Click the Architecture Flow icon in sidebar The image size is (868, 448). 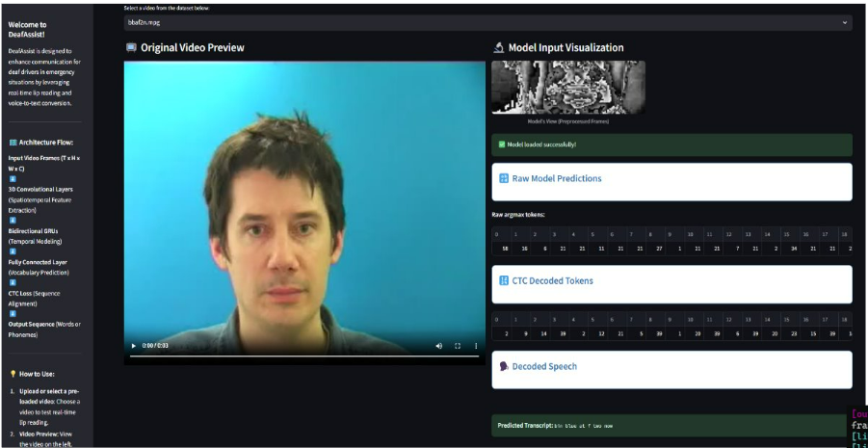click(x=13, y=143)
